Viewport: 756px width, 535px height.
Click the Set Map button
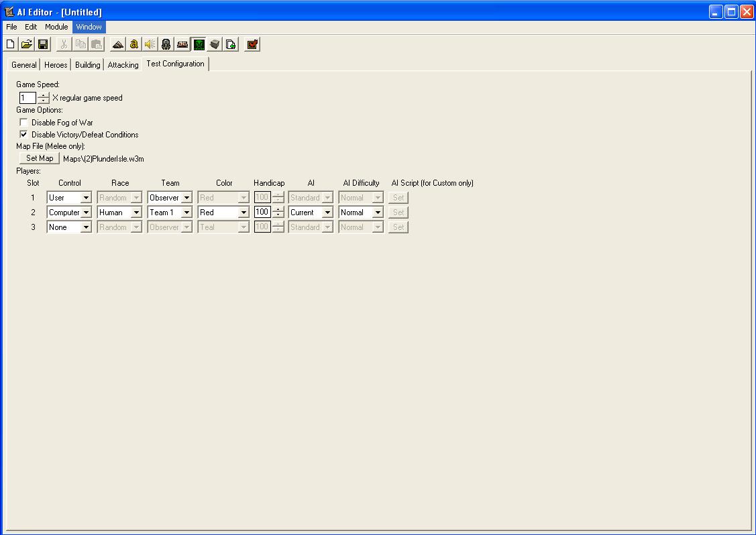click(40, 158)
